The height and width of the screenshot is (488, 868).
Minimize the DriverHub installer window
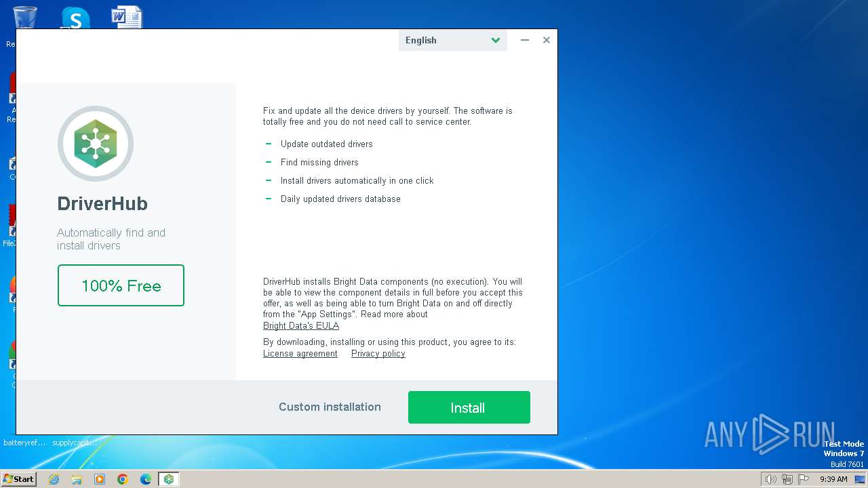(x=524, y=40)
